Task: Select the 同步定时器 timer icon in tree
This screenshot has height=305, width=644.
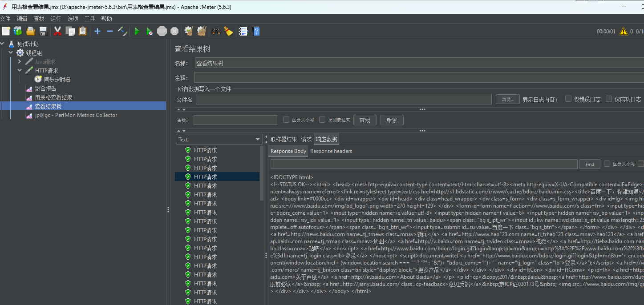Action: pos(38,79)
